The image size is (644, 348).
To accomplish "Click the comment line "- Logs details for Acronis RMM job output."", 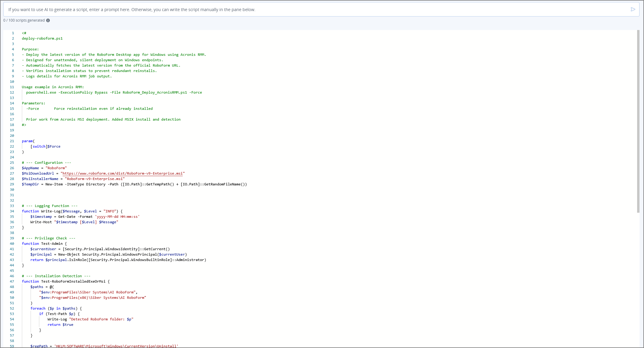I will pos(67,76).
